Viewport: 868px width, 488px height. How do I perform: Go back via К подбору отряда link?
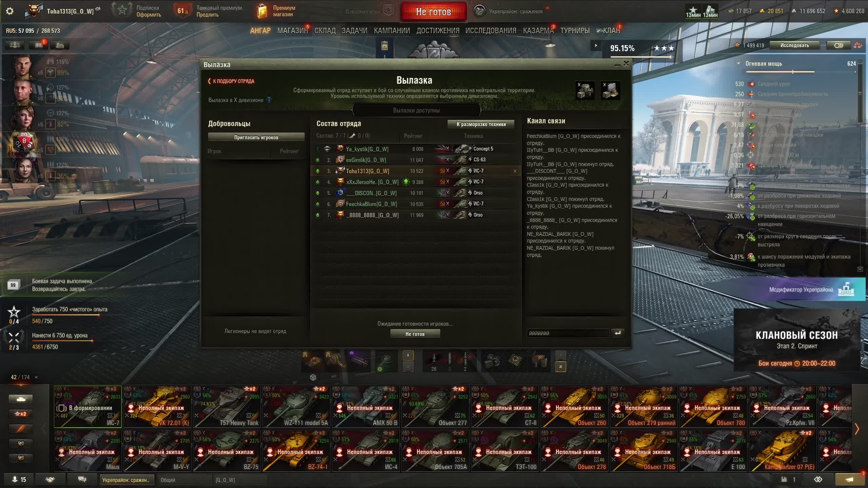click(x=231, y=81)
